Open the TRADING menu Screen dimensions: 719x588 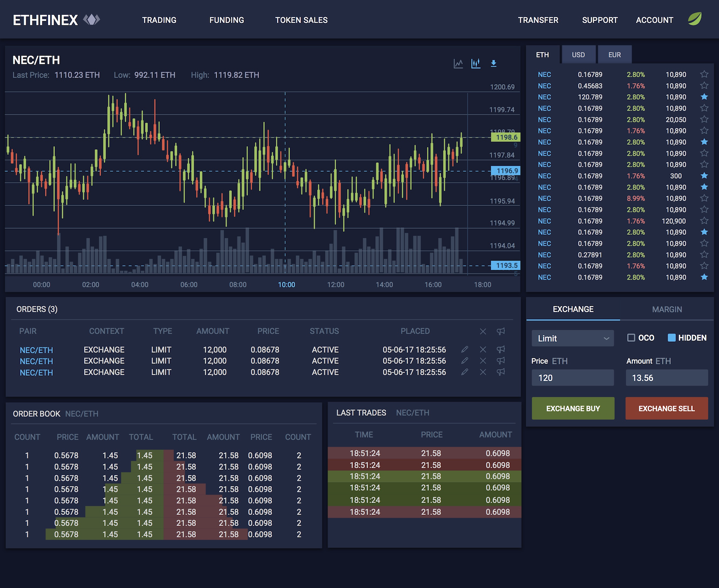[x=159, y=20]
